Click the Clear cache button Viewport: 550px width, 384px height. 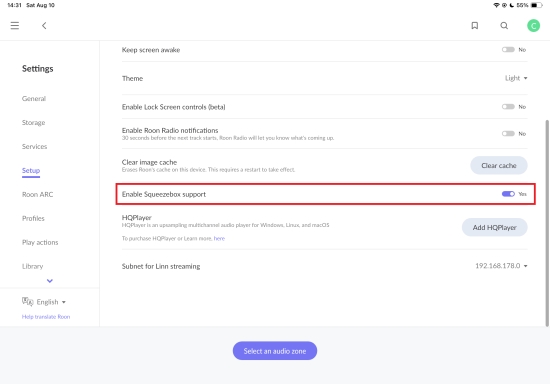[x=498, y=166]
